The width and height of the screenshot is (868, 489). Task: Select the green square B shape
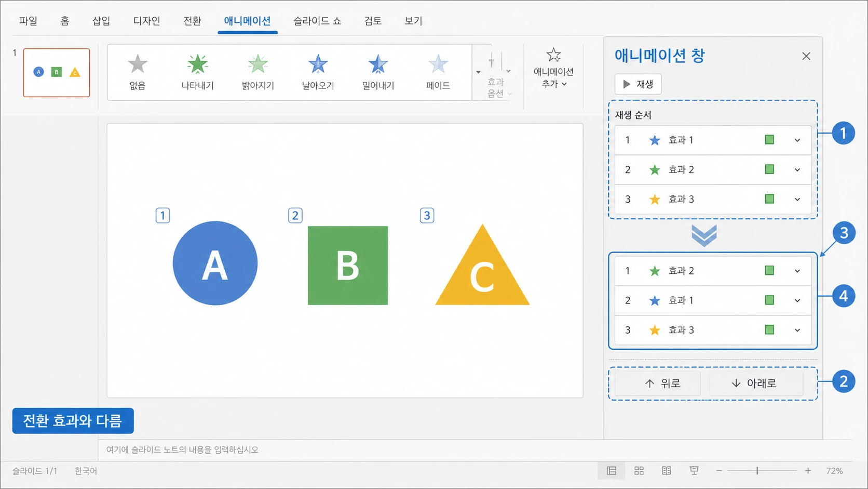pos(348,265)
